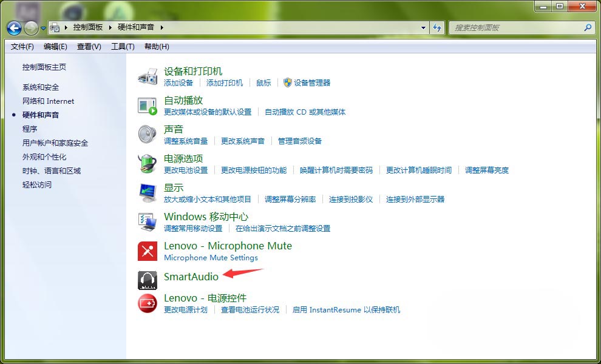Click the shield icon beside 设备管理器
601x364 pixels.
tap(288, 83)
